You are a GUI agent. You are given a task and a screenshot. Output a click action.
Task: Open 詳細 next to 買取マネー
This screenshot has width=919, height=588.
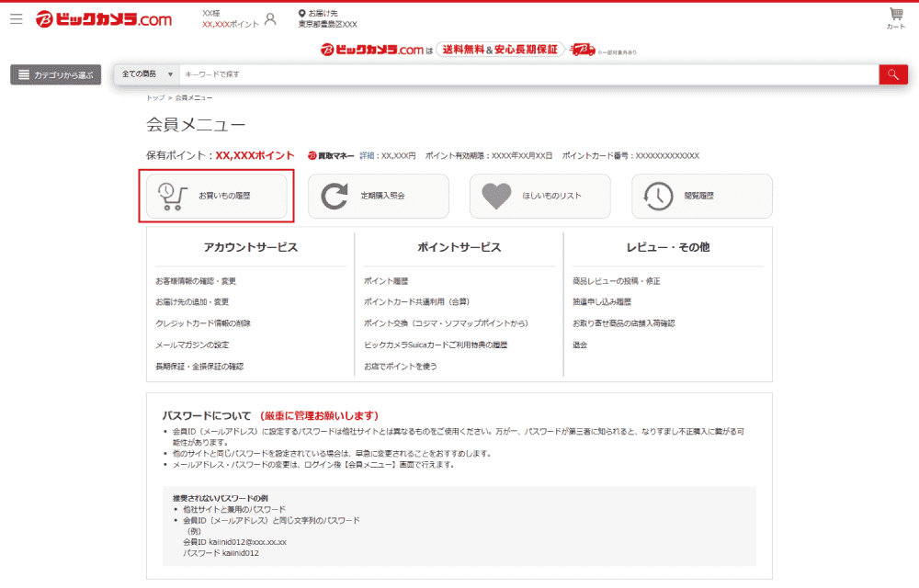pos(365,155)
